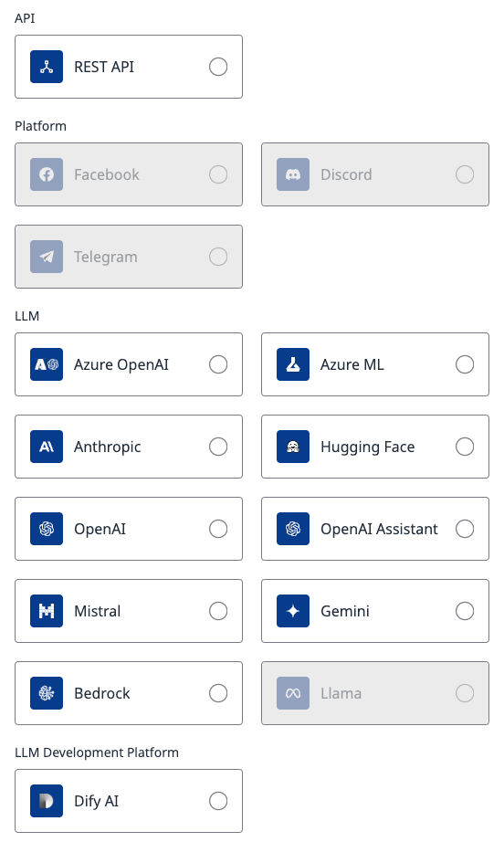Screen dimensions: 504x842
Task: Click the Dify AI logo icon
Action: pos(47,801)
